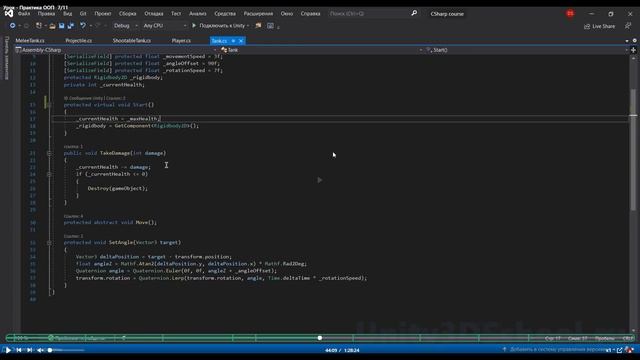
Task: Collapse the if _currentHealth block
Action: [49, 174]
